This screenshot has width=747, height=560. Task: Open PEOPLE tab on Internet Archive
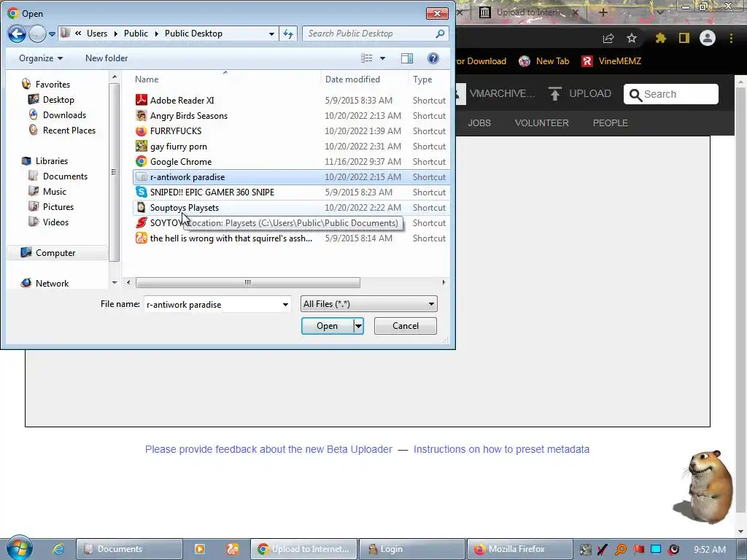click(x=611, y=122)
